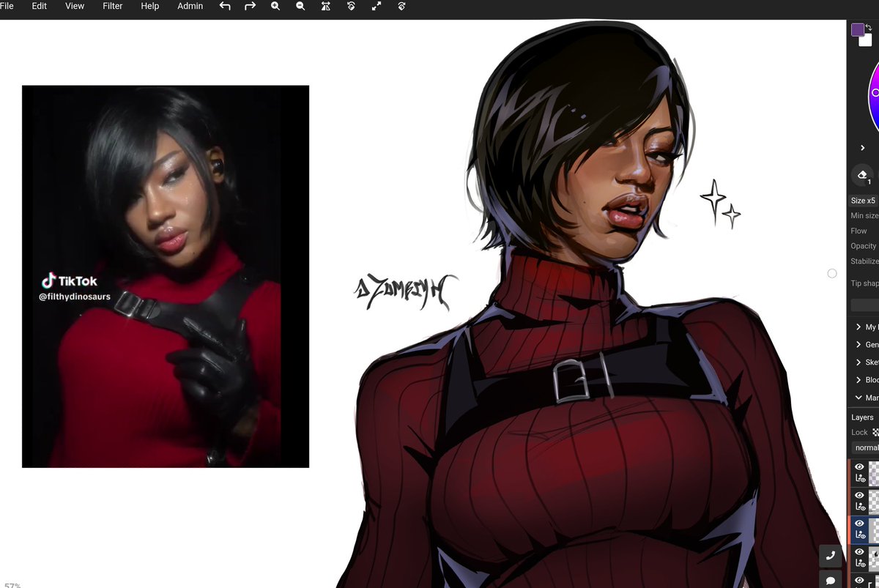Flip the canvas view horizontally
This screenshot has width=879, height=588.
326,6
